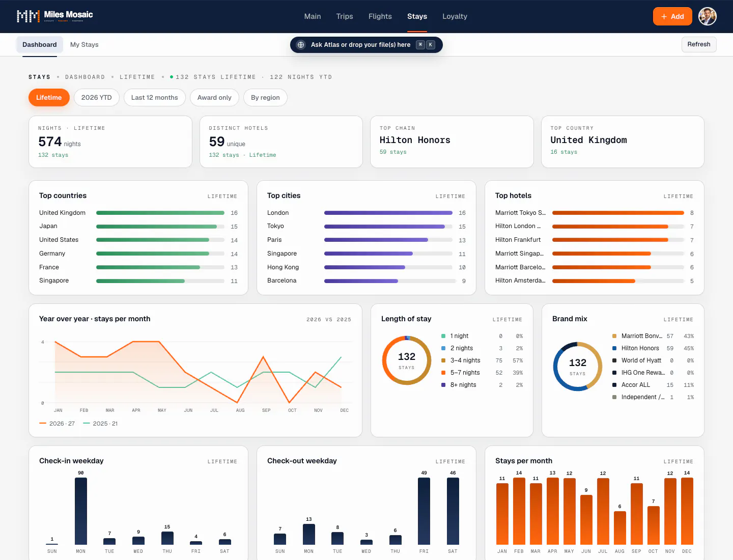Click the Length of stay donut chart
This screenshot has height=560, width=733.
point(407,360)
